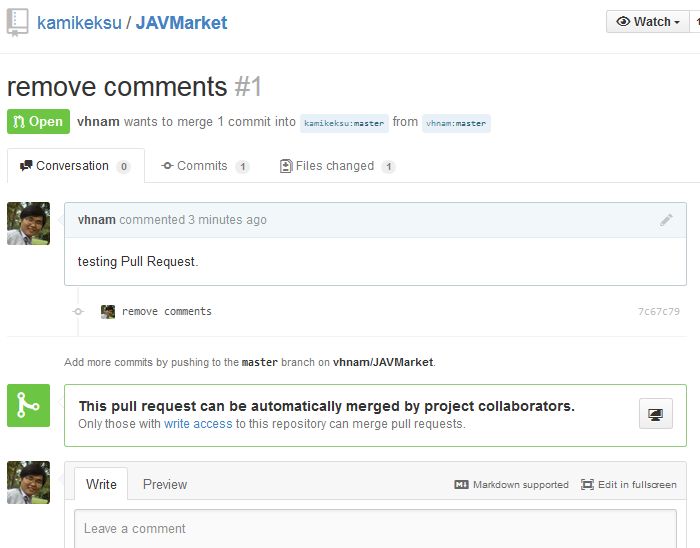Click vhnam avatar next to comment

[29, 224]
